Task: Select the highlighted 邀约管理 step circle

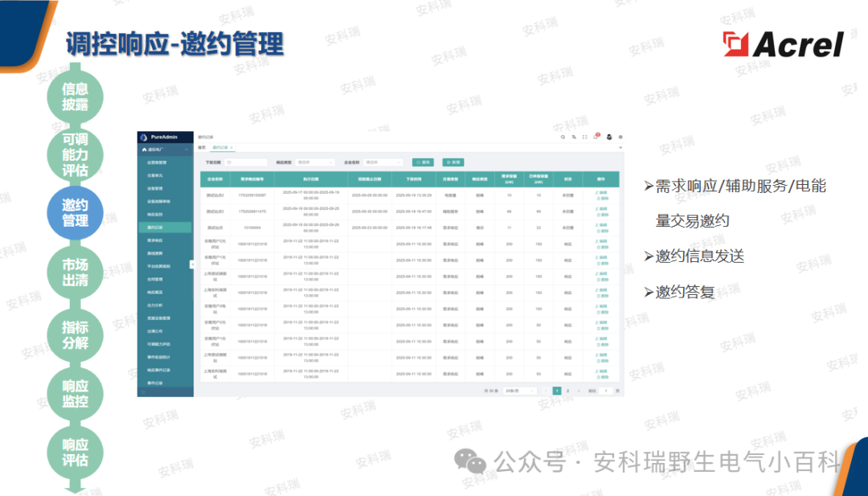Action: (75, 213)
